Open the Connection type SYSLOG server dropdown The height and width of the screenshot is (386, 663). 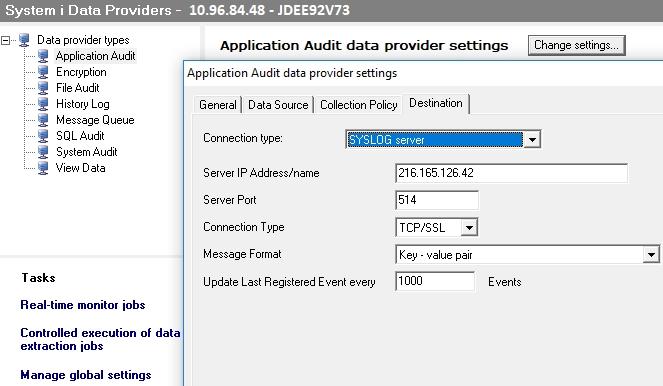tap(532, 140)
